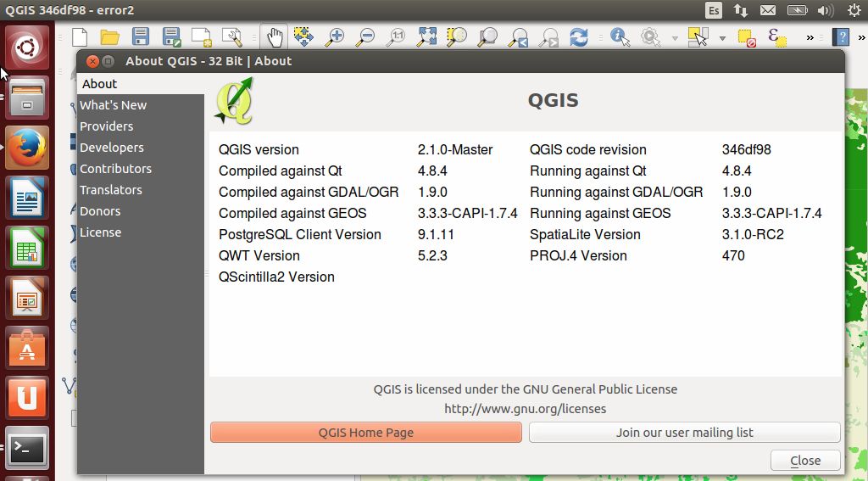
Task: Select the Identify Features tool
Action: pos(620,36)
